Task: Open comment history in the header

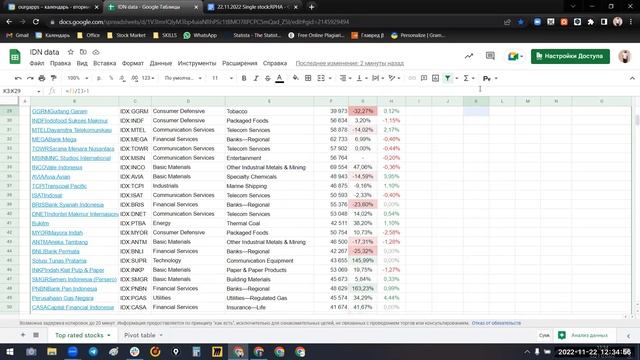Action: 490,56
